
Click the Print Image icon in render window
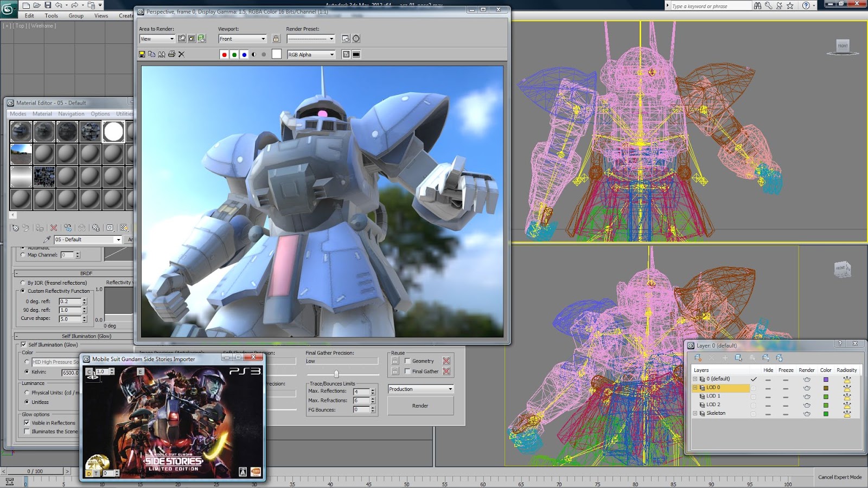pyautogui.click(x=171, y=54)
